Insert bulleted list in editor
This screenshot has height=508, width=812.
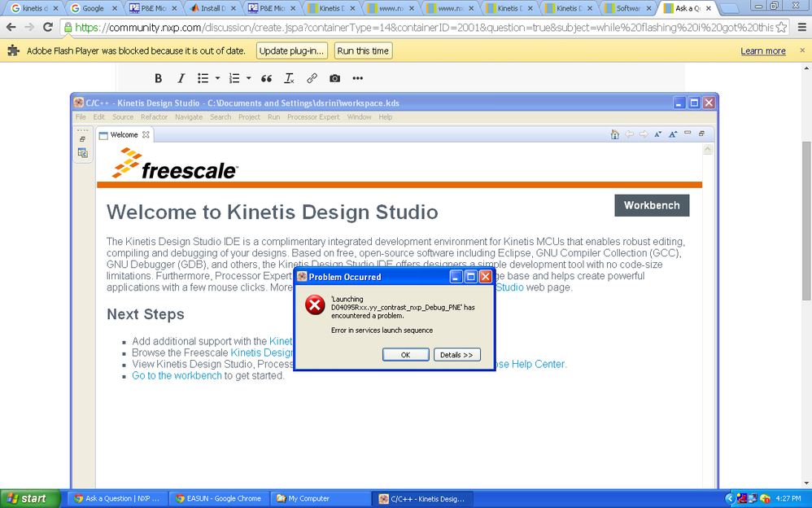tap(203, 78)
